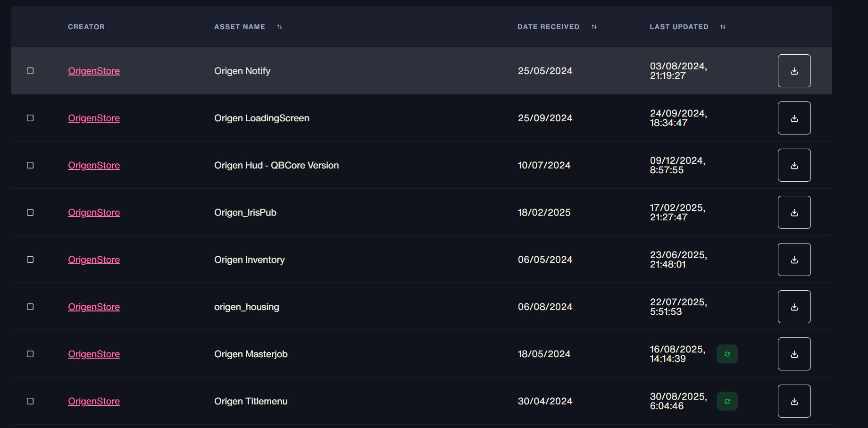Click the Origen LoadingScreen asset name
This screenshot has height=428, width=868.
(x=262, y=118)
